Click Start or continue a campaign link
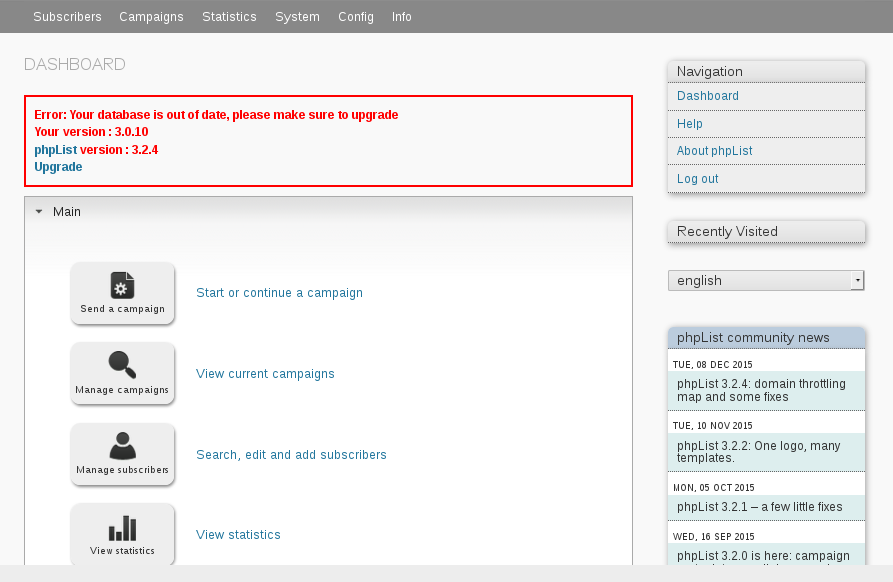Screen dimensions: 893x582 coord(279,293)
